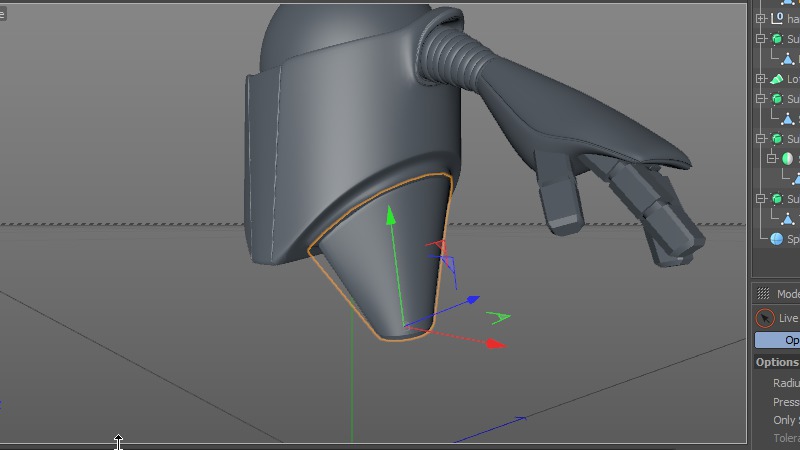Image resolution: width=800 pixels, height=450 pixels.
Task: Click the small green rotation handle near gizmo
Action: click(500, 318)
